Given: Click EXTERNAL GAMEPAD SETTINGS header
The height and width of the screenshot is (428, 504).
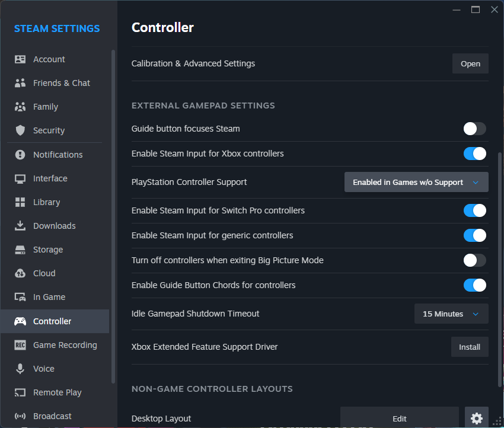Looking at the screenshot, I should pyautogui.click(x=203, y=106).
